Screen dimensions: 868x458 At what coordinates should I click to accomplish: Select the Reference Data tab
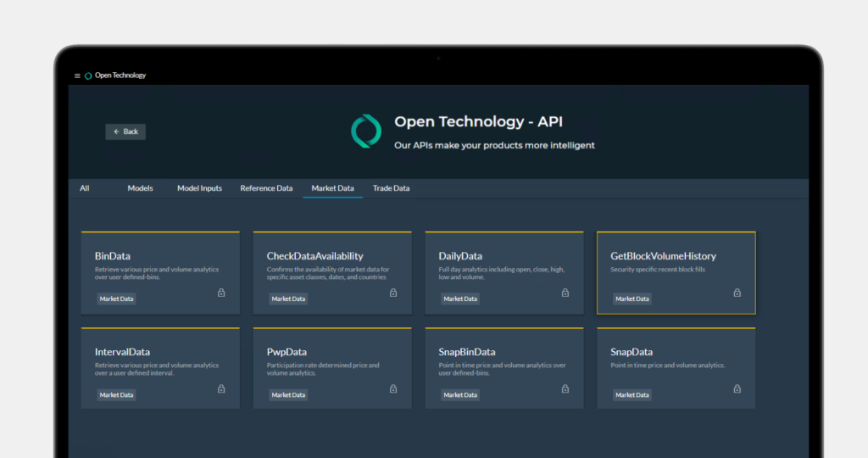coord(266,188)
